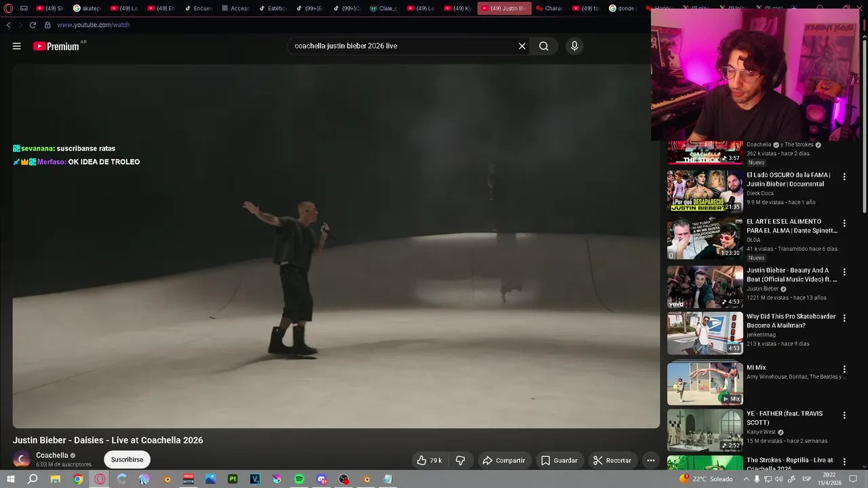Image resolution: width=868 pixels, height=488 pixels.
Task: Launch Google Chrome from taskbar
Action: (78, 479)
